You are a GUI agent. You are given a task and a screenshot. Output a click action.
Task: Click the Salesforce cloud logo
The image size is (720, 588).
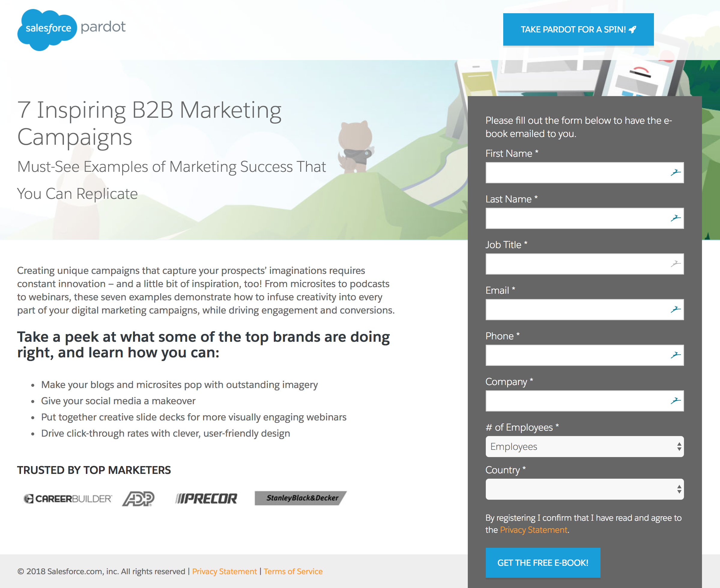click(x=47, y=29)
